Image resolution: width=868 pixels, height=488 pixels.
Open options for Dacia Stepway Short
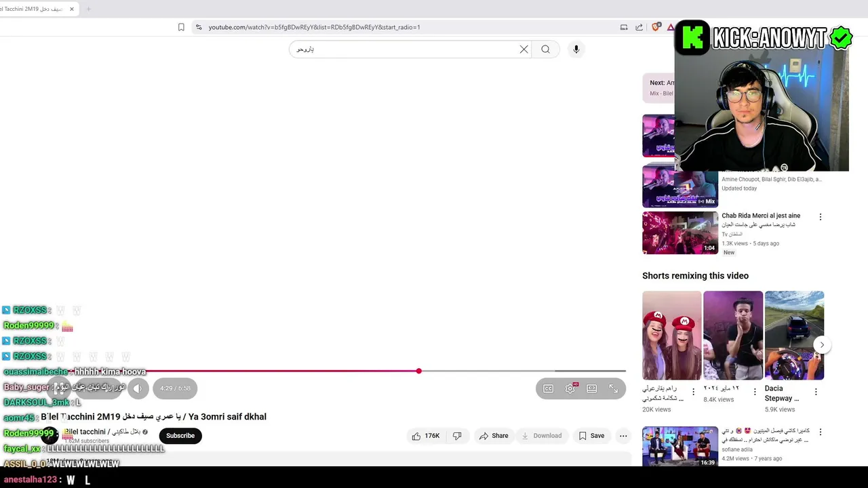point(816,392)
